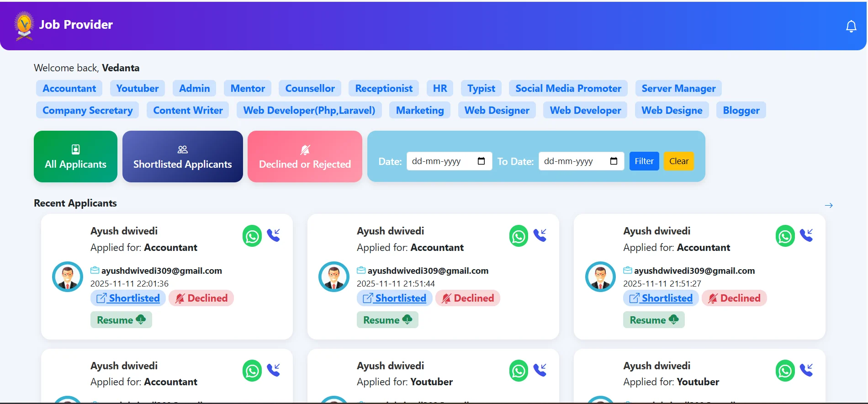Select the Web Designe tag

(672, 110)
